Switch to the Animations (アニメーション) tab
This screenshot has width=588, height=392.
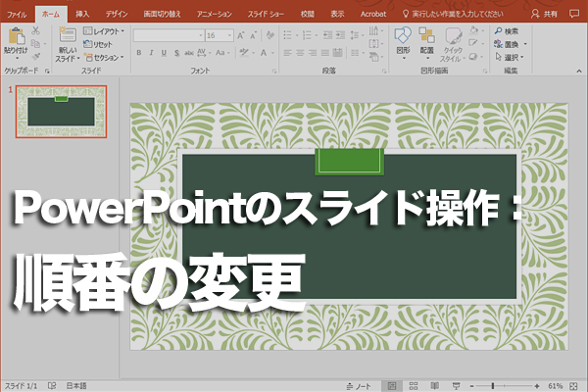click(x=214, y=15)
